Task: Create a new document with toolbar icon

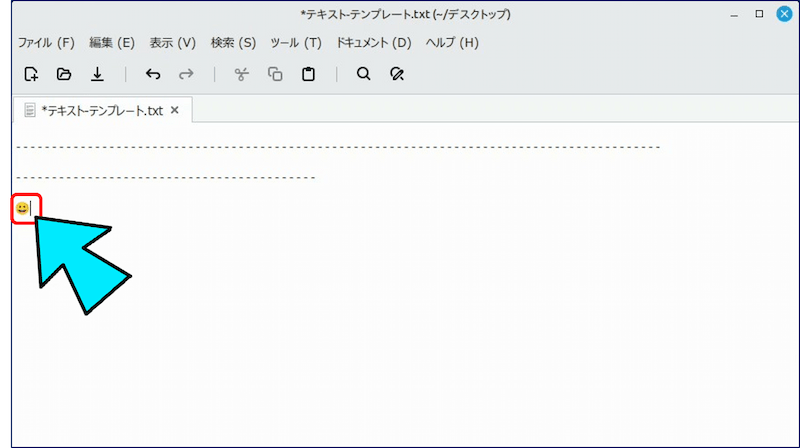Action: (31, 74)
